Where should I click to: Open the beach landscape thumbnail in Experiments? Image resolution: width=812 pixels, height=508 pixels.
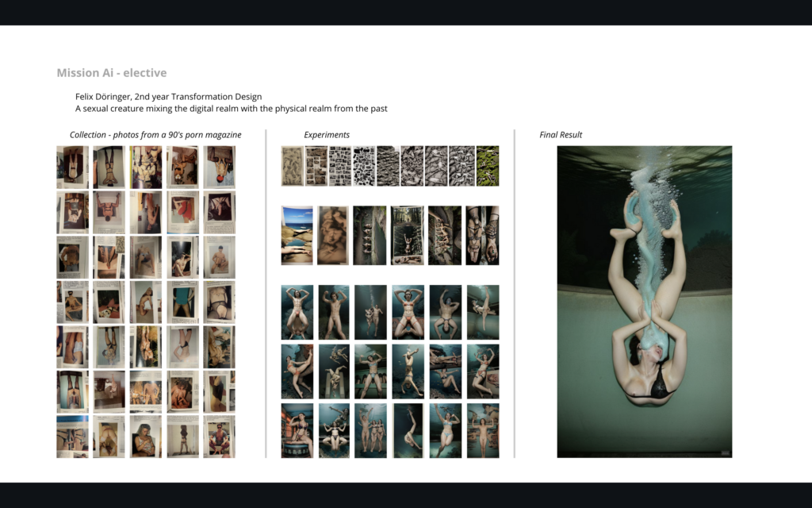click(297, 235)
